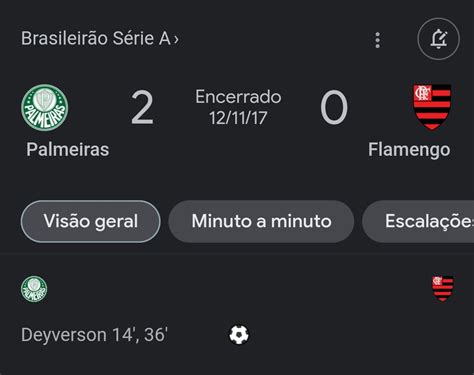Click the large Palmeiras crest logo
Image resolution: width=474 pixels, height=375 pixels.
pos(45,107)
